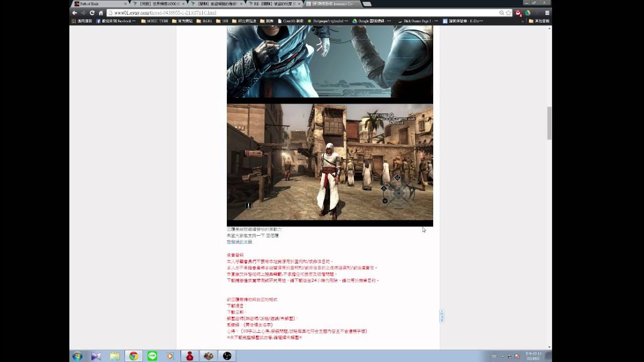Go back with the browser back arrow
The image size is (644, 362).
pos(74,13)
